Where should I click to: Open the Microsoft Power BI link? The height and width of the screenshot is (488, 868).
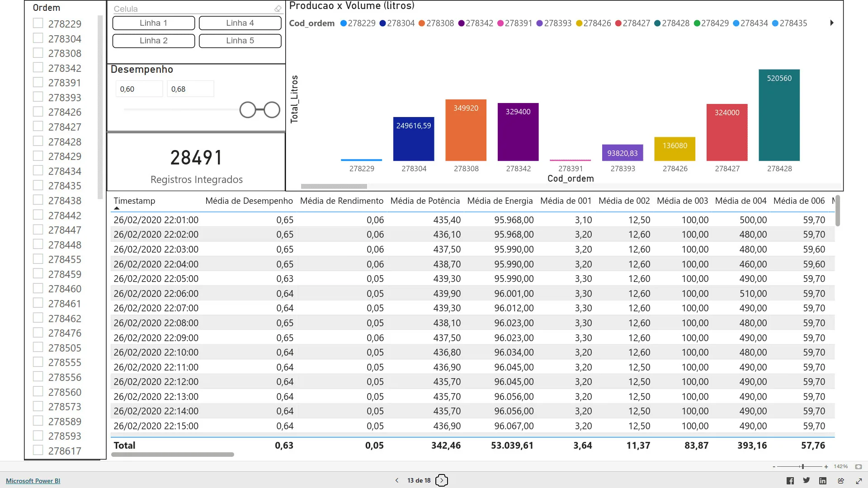coord(33,481)
